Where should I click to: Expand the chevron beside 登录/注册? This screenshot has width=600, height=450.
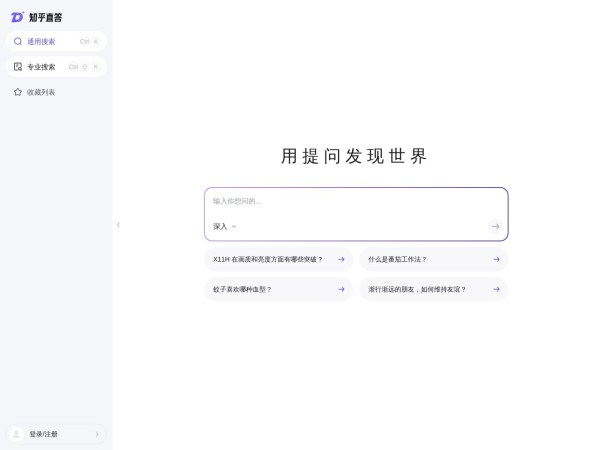click(97, 434)
